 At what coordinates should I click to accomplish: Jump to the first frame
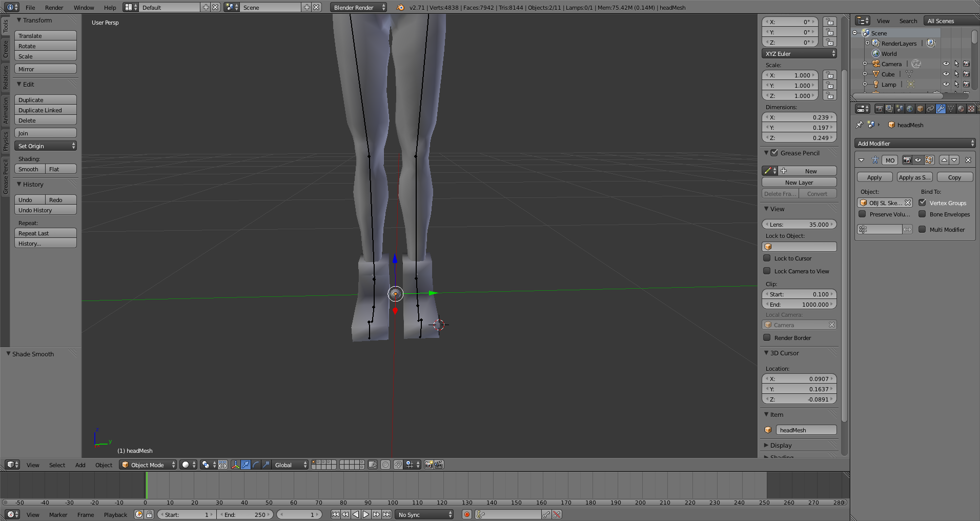click(335, 514)
